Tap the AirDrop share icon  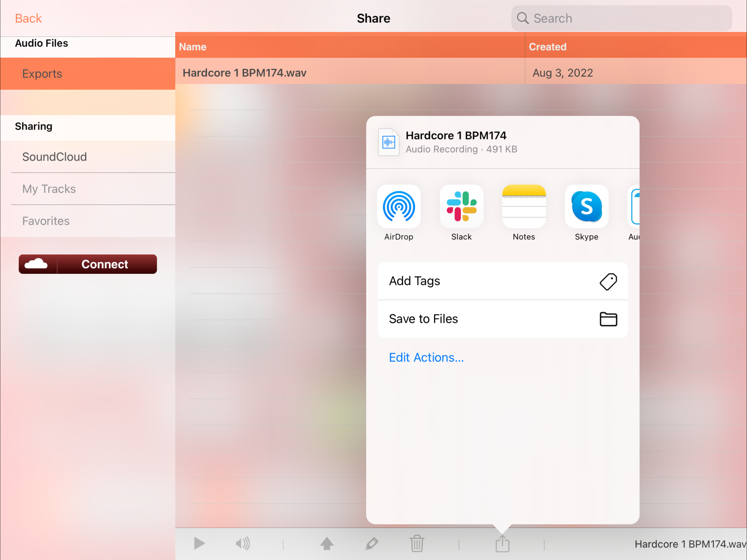(x=399, y=206)
